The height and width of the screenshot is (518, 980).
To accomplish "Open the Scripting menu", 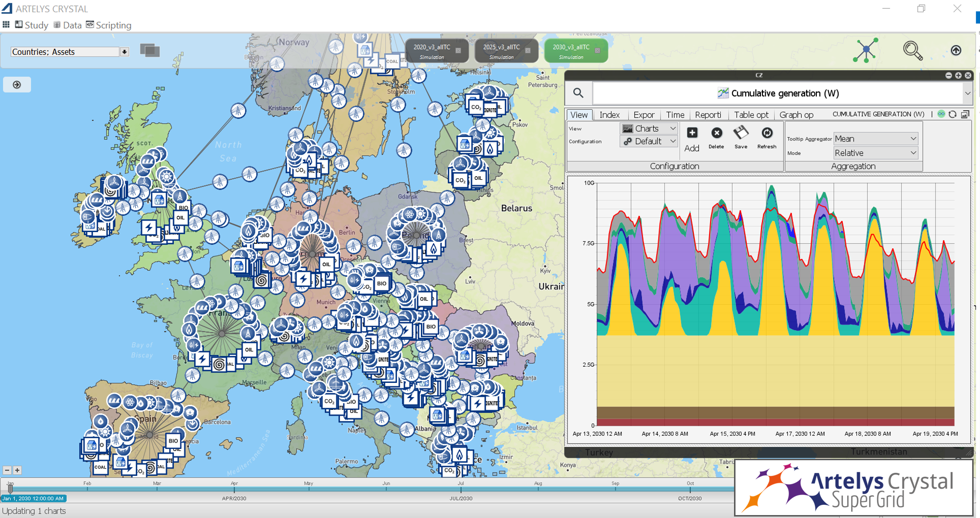I will (x=109, y=25).
